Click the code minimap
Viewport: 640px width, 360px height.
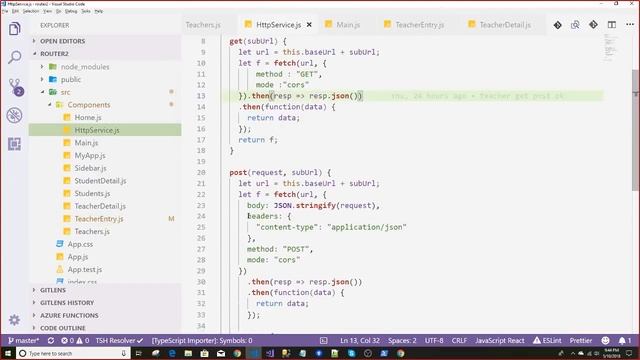pos(611,48)
